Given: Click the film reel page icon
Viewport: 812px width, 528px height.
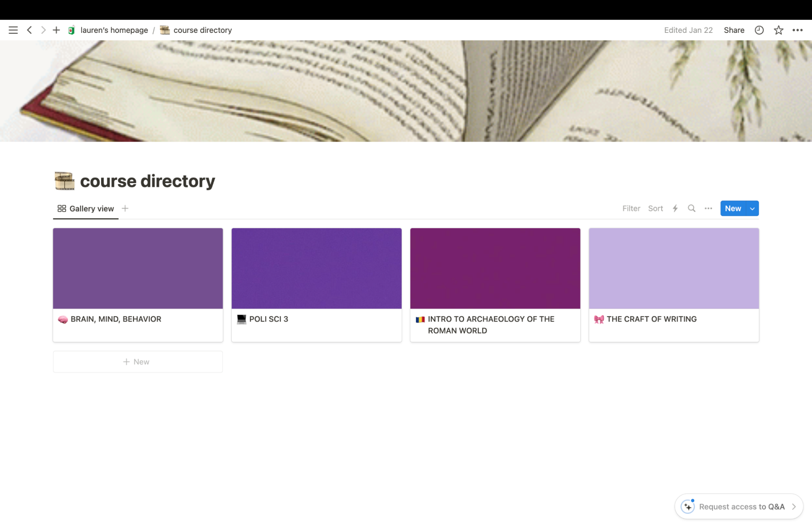Looking at the screenshot, I should click(64, 181).
